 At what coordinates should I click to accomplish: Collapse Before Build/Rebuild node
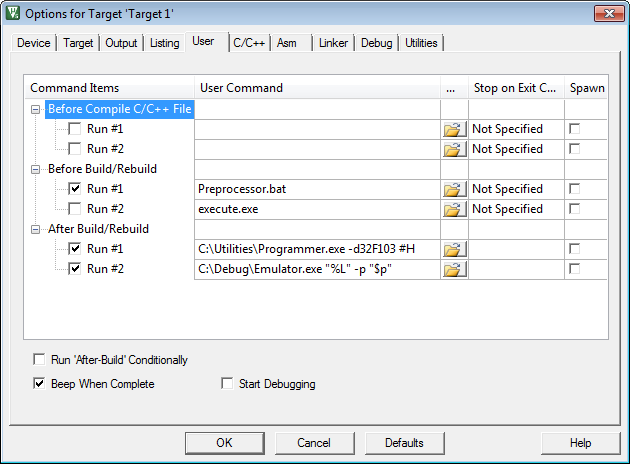(x=35, y=170)
